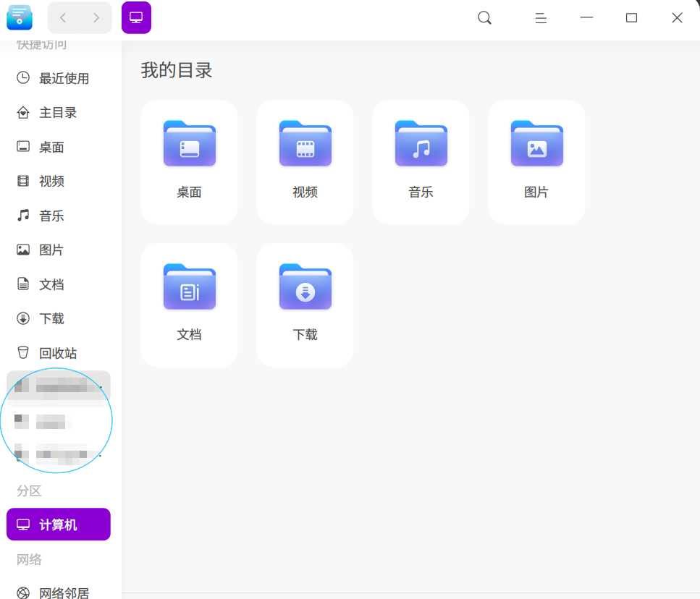Click the clock icon beside 最近使用
The width and height of the screenshot is (700, 599).
click(x=23, y=78)
